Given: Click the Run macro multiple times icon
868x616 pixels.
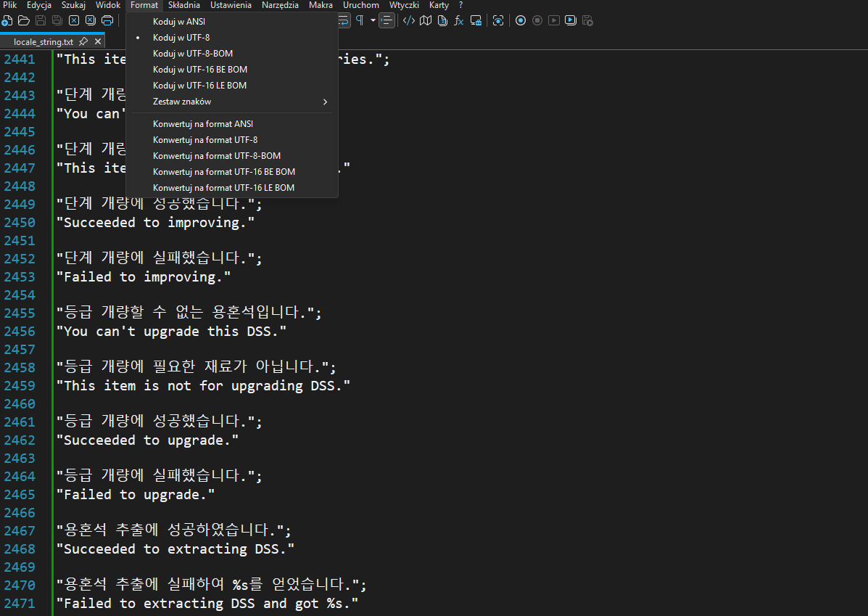Looking at the screenshot, I should click(571, 20).
